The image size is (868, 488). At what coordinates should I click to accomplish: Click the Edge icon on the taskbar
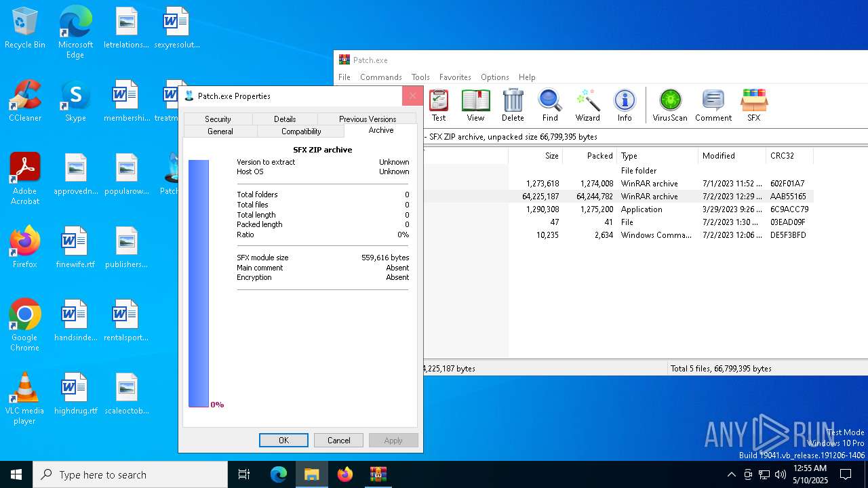pos(279,474)
